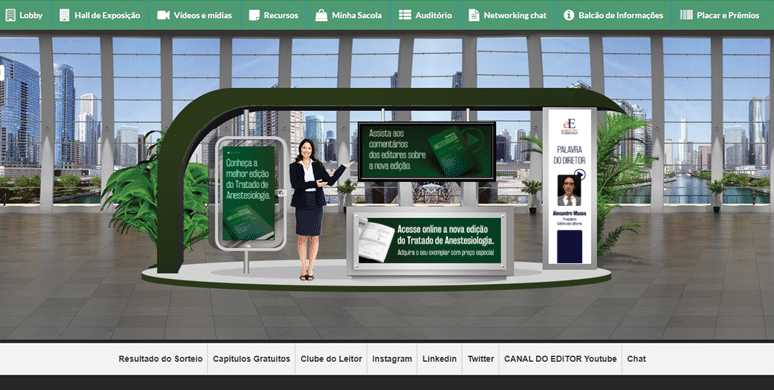774x390 pixels.
Task: Click the video camera icon
Action: (x=163, y=15)
